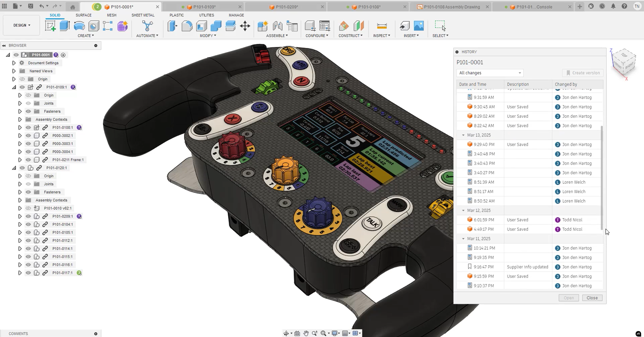The height and width of the screenshot is (337, 644).
Task: Click the Insert Canvas image icon
Action: (x=419, y=26)
